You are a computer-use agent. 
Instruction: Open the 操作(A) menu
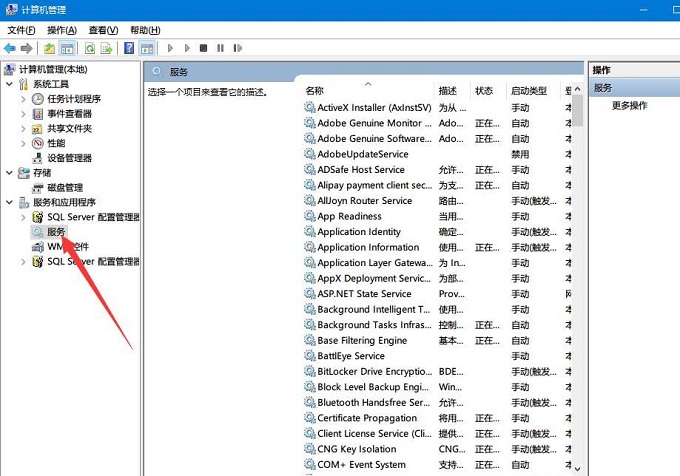(61, 30)
